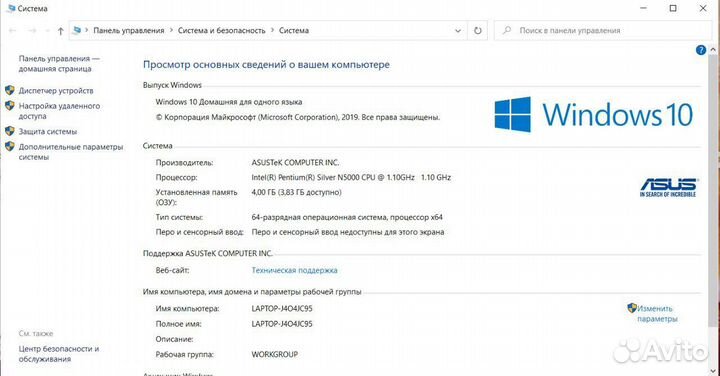
Task: Select the Панель управления breadcrumb
Action: click(x=129, y=30)
